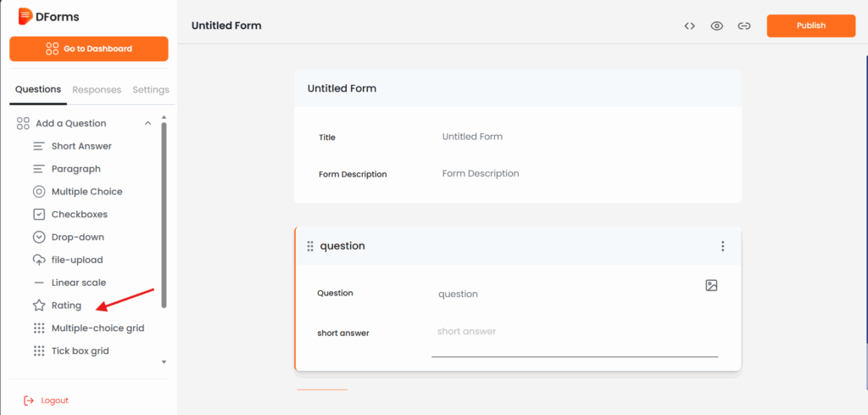
Task: Click the embed code icon
Action: (x=689, y=25)
